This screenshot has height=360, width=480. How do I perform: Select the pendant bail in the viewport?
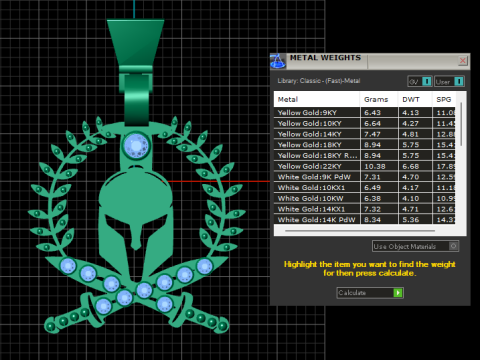136,72
